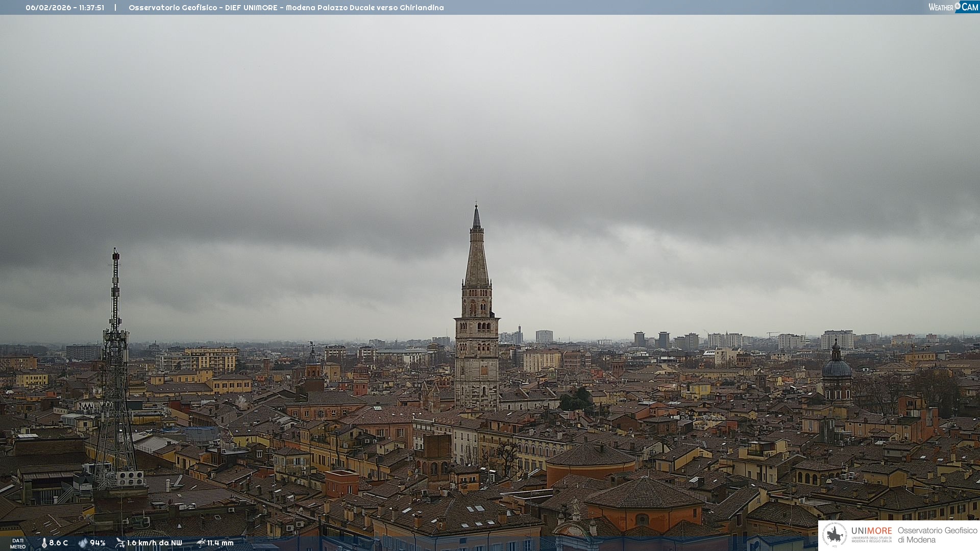Open the DATI METEO label

pyautogui.click(x=18, y=543)
